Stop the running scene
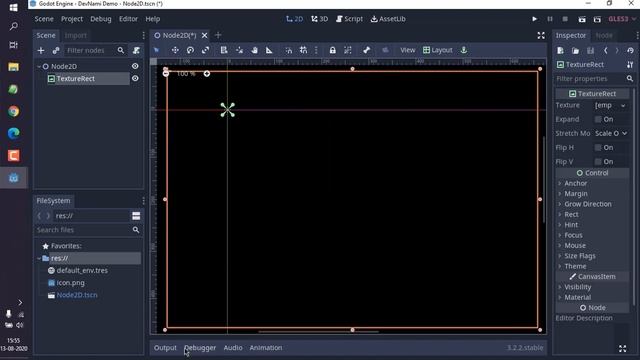 point(565,19)
